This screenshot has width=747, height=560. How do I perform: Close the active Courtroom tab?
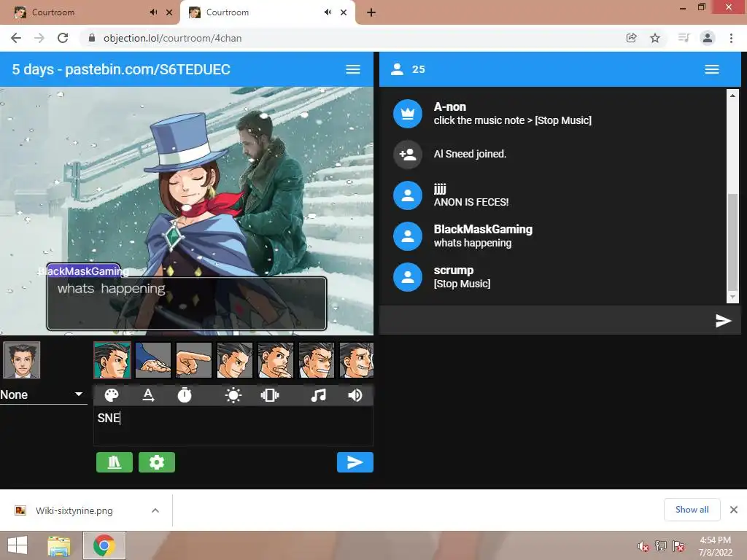tap(344, 12)
